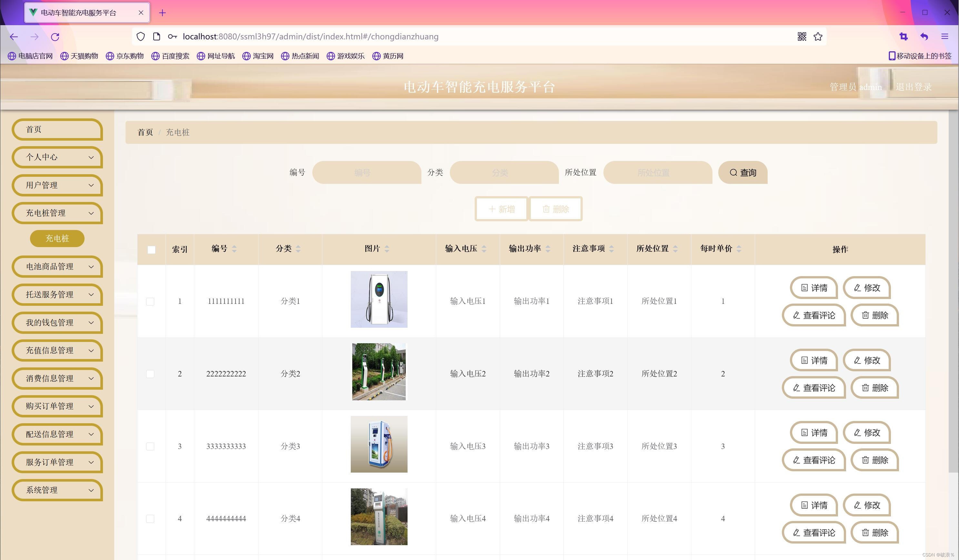The width and height of the screenshot is (959, 560).
Task: Open charging station image in row 3
Action: pos(379,444)
